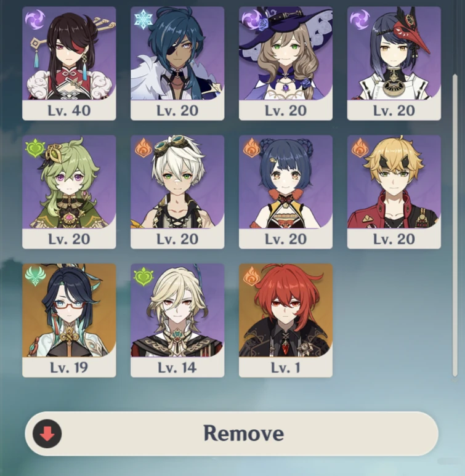The image size is (465, 476).
Task: Click the Remove button
Action: [232, 434]
